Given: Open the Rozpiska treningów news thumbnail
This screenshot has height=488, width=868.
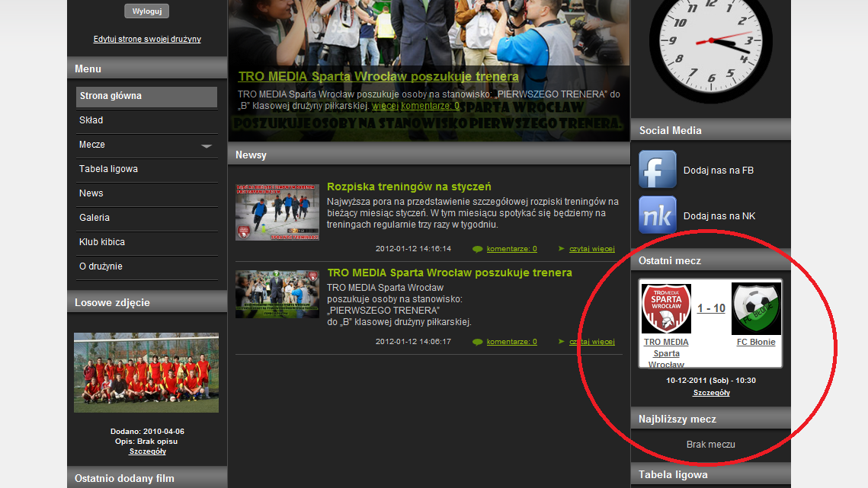Looking at the screenshot, I should click(x=277, y=212).
